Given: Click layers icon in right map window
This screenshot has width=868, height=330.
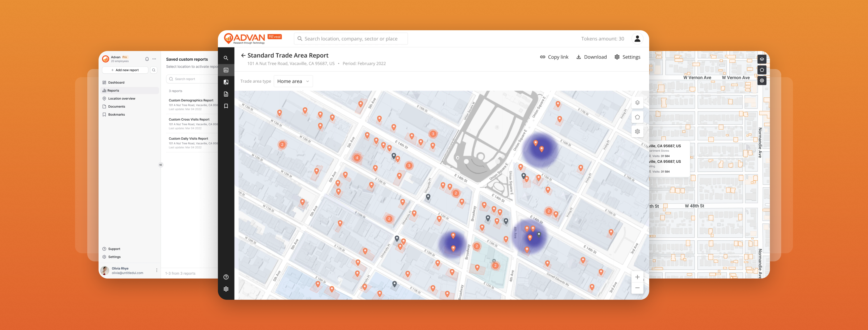Looking at the screenshot, I should (x=762, y=59).
